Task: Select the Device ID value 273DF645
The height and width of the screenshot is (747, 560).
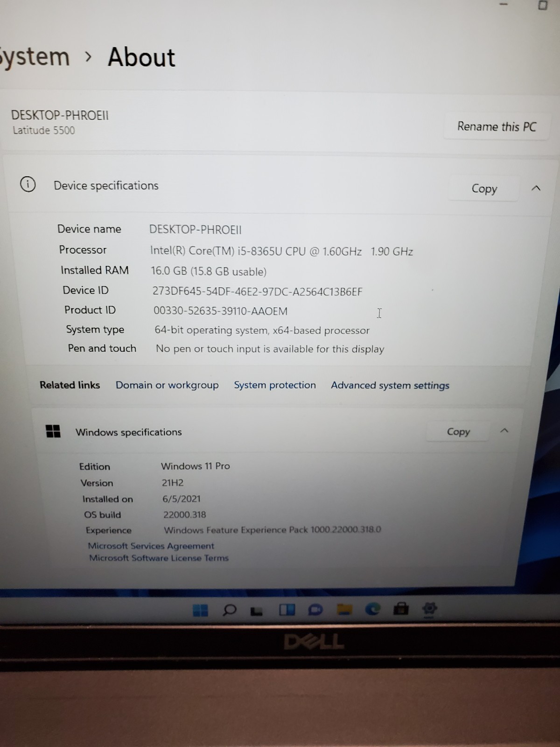Action: pos(257,291)
